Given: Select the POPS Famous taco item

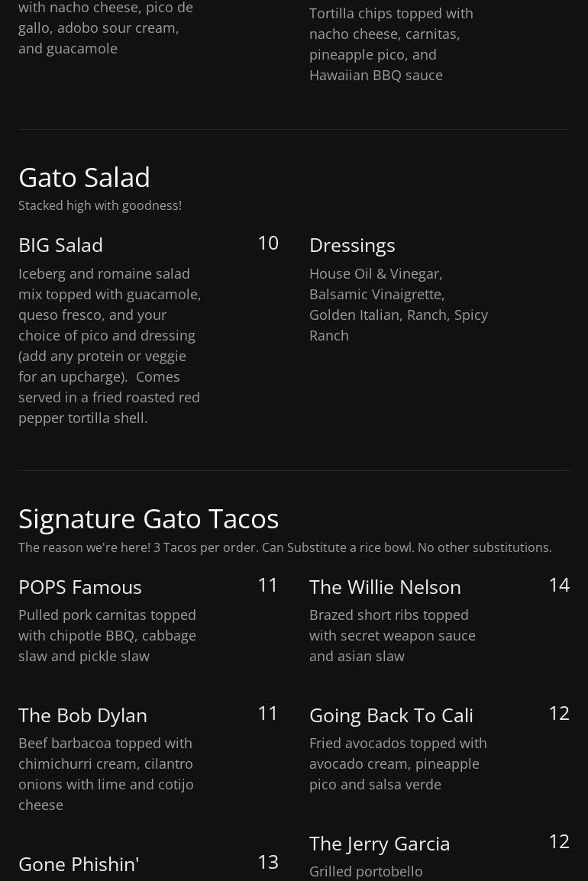Looking at the screenshot, I should [x=80, y=587].
